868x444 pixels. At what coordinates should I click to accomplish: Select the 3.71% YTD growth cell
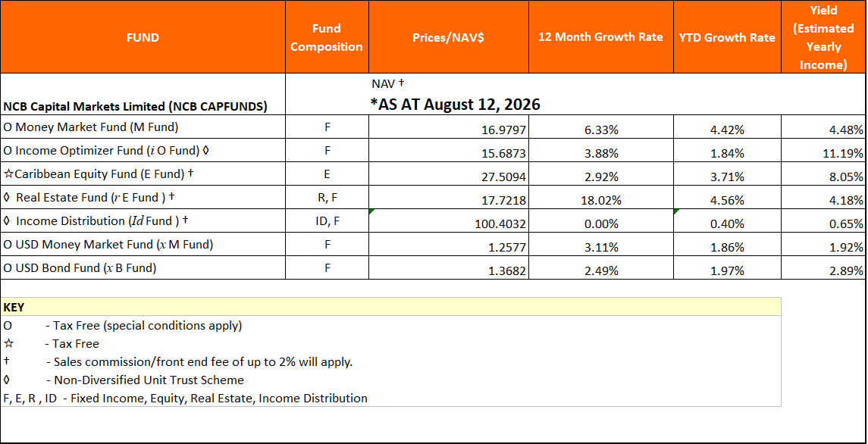click(727, 174)
